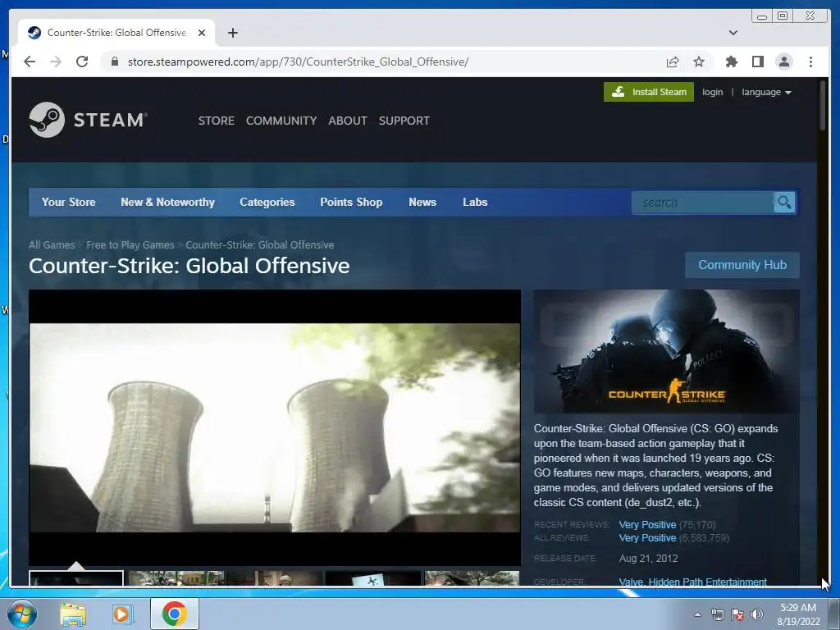Click the Chrome profile avatar icon
This screenshot has height=630, width=840.
point(783,62)
